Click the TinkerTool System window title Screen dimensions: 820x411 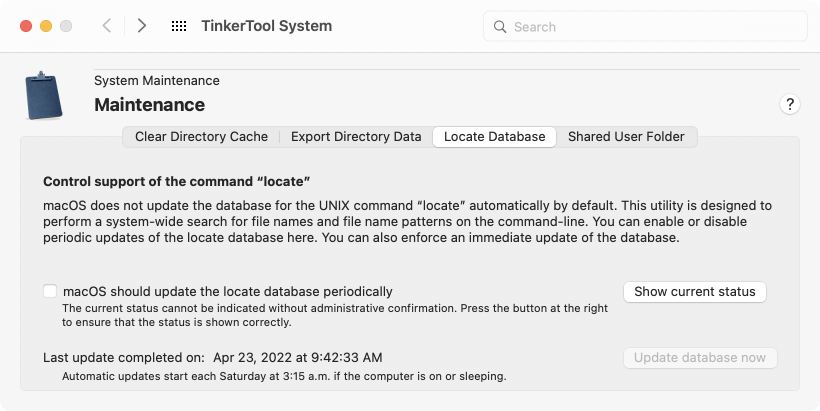[267, 26]
